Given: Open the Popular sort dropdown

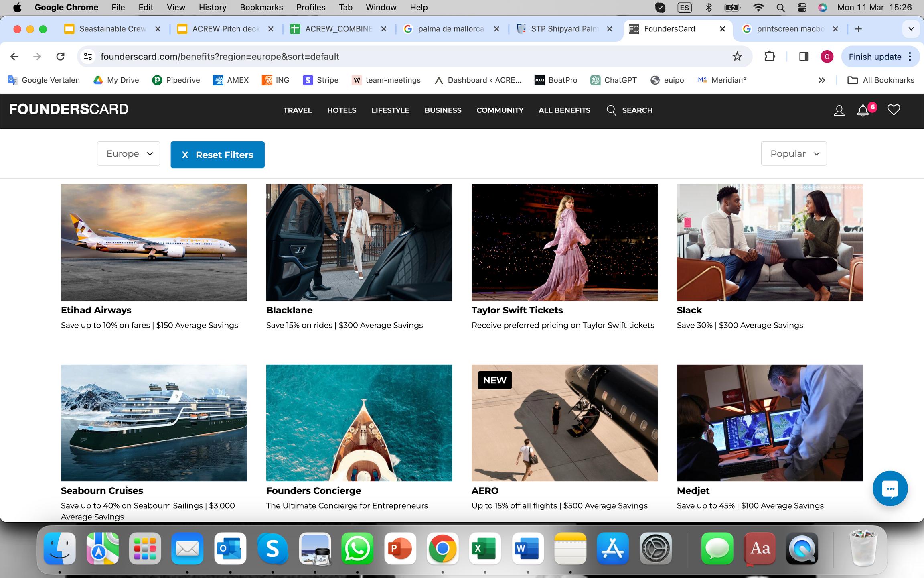Looking at the screenshot, I should click(794, 154).
